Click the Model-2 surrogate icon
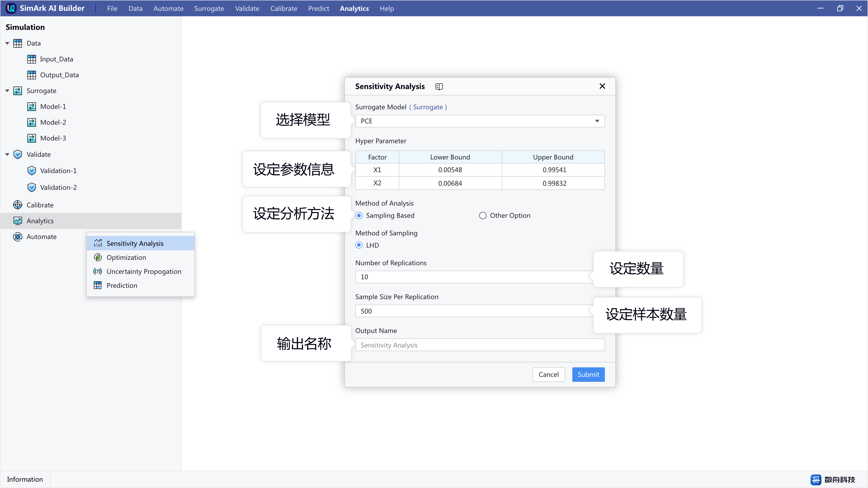Viewport: 868px width, 488px height. 31,122
